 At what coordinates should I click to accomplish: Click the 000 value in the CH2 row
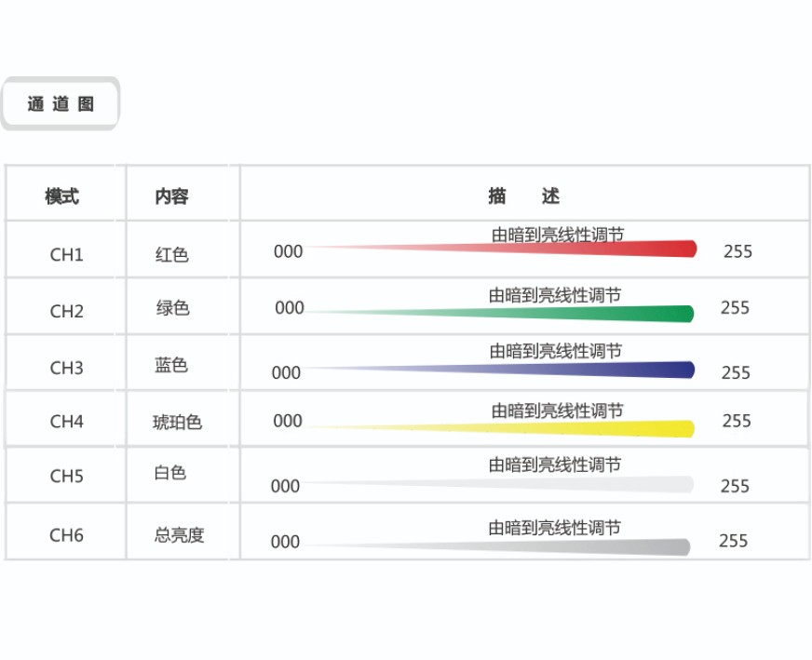click(x=290, y=308)
